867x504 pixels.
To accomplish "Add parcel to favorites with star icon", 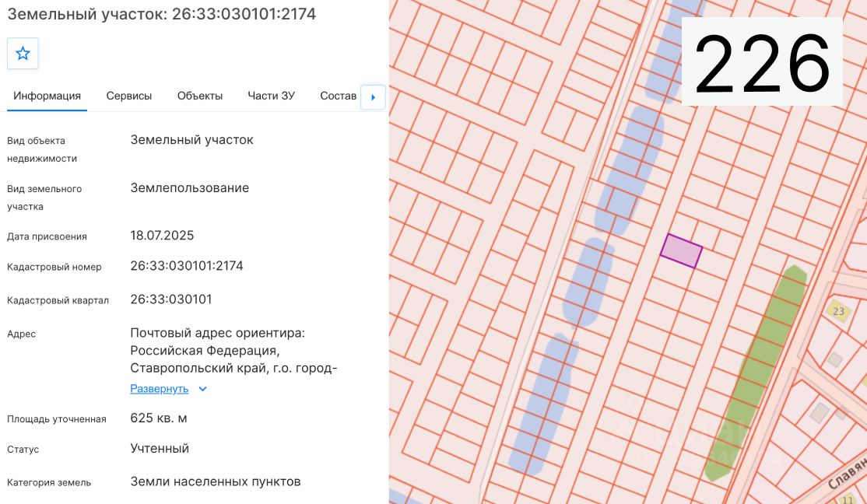I will pyautogui.click(x=23, y=54).
